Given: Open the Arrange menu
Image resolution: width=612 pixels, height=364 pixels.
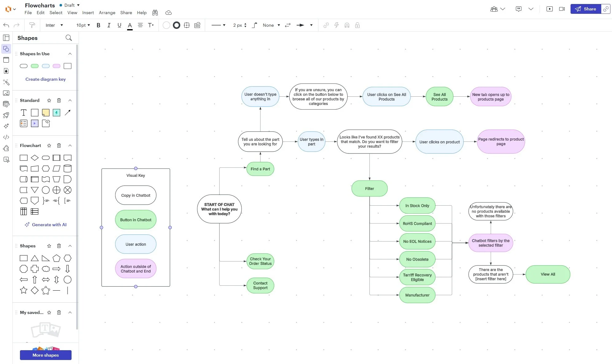Looking at the screenshot, I should click(107, 13).
